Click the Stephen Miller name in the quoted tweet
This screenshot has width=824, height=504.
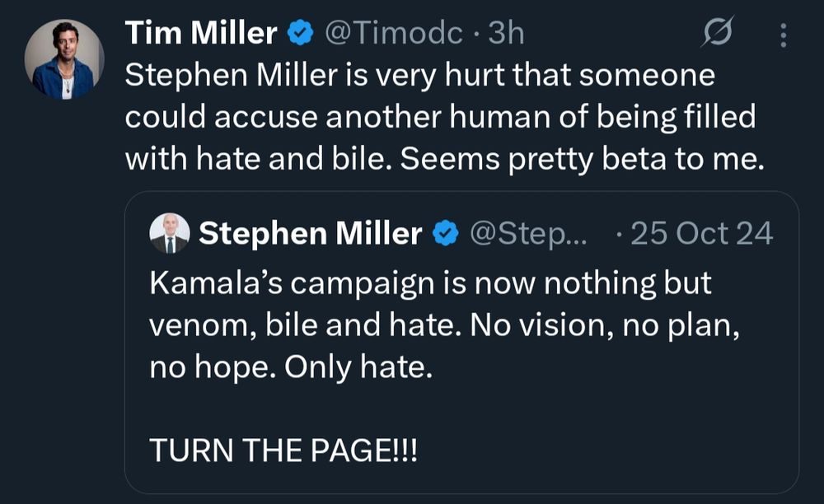point(310,233)
